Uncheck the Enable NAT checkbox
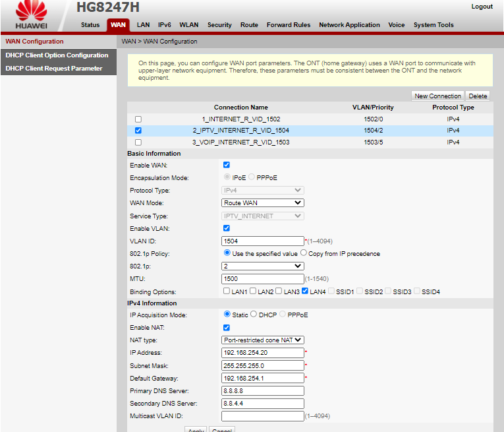Viewport: 504px width, 432px height. [227, 328]
